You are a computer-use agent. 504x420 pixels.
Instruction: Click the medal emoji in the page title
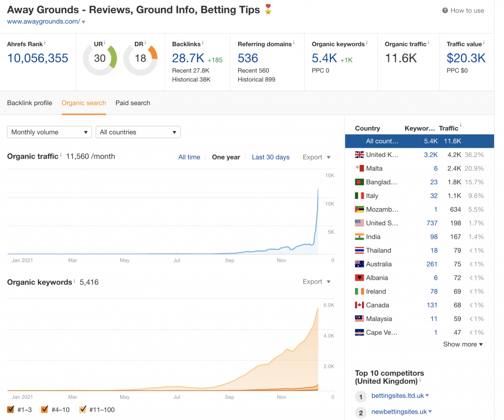(268, 9)
